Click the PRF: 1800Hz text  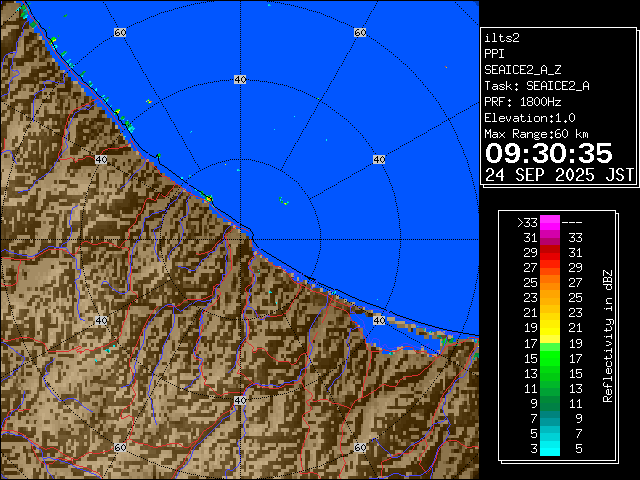pyautogui.click(x=522, y=101)
